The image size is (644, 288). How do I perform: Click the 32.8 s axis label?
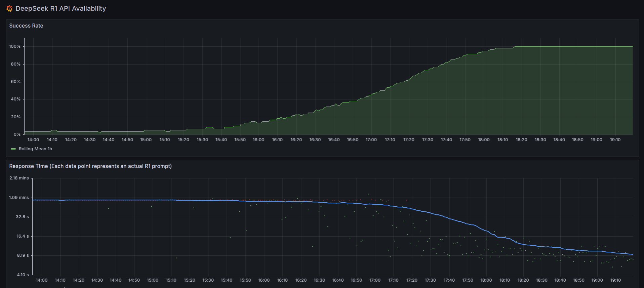tap(23, 217)
